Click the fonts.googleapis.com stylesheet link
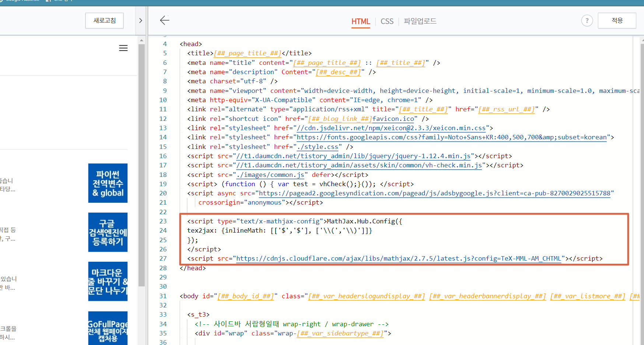 click(x=452, y=137)
